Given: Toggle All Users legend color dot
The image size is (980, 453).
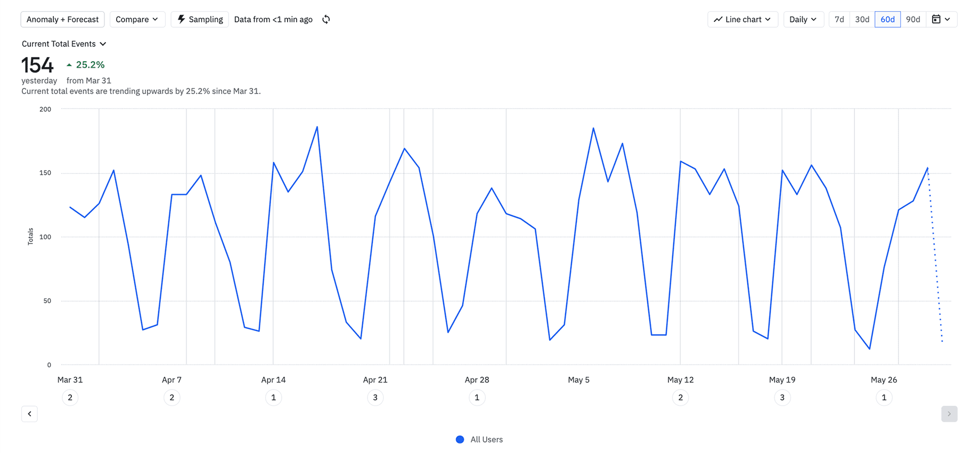Looking at the screenshot, I should pyautogui.click(x=460, y=439).
